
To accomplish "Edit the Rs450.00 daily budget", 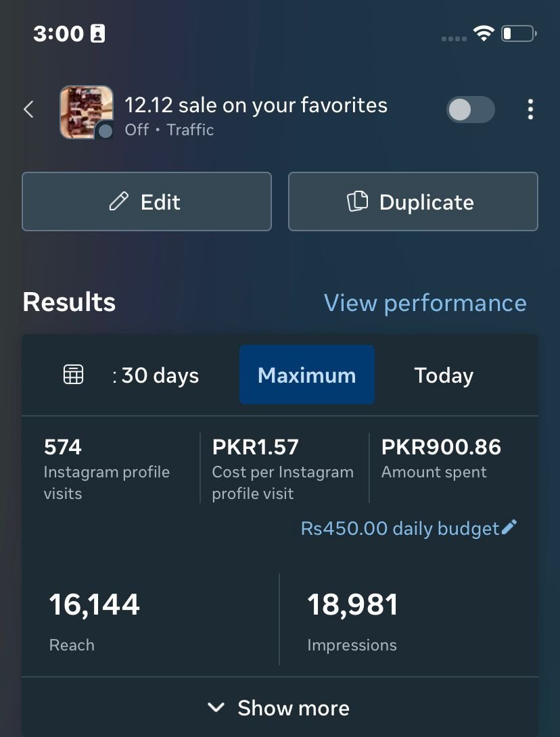I will tap(400, 528).
